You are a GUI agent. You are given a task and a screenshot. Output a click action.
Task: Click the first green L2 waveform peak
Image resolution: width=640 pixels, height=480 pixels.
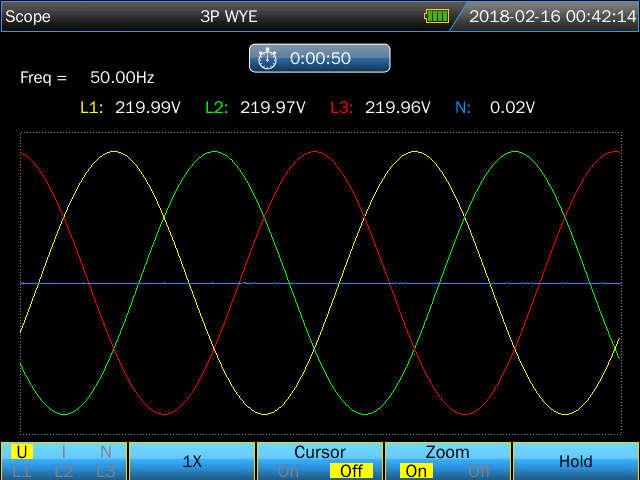point(214,152)
